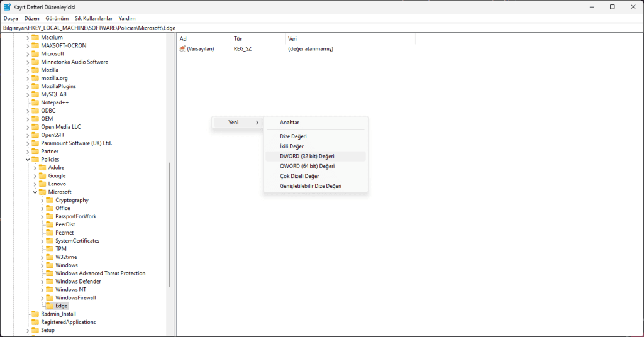Click the Notepad++ folder icon
The width and height of the screenshot is (644, 337).
click(x=35, y=102)
